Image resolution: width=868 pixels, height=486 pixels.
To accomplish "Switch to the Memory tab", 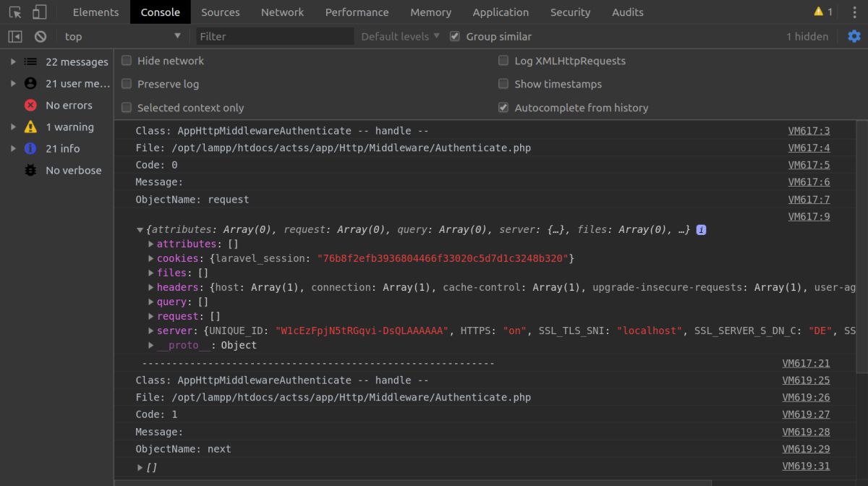I will point(430,12).
